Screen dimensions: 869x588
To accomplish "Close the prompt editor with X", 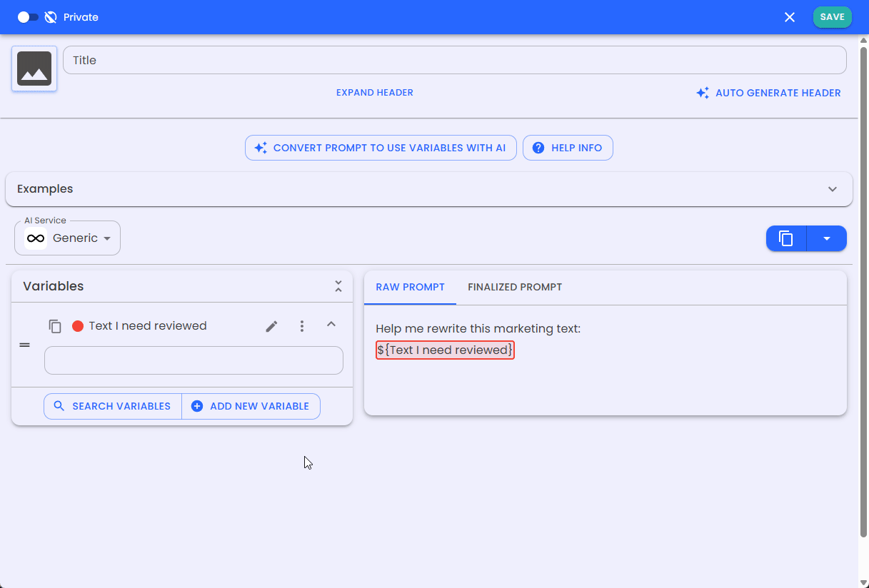I will [x=790, y=17].
